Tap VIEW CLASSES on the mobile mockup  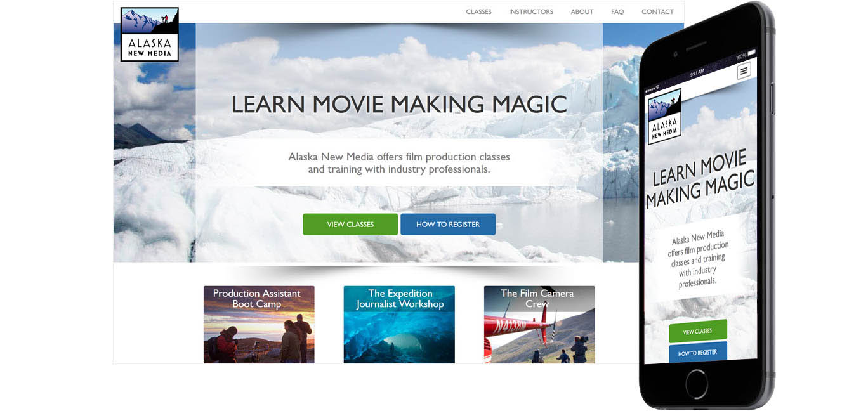pos(698,331)
